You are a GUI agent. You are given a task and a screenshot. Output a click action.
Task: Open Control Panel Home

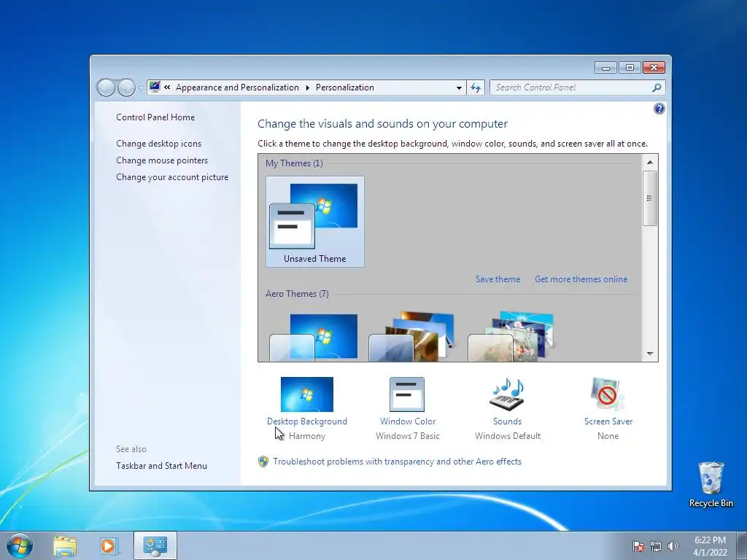[x=155, y=117]
